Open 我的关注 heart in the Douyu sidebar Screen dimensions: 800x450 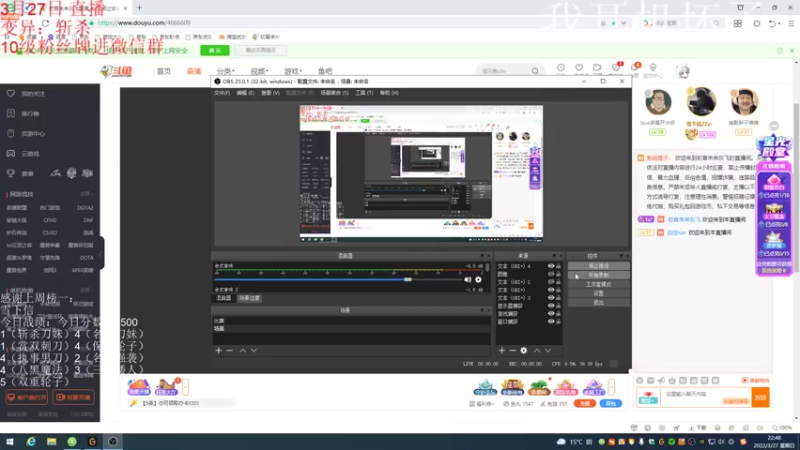11,93
